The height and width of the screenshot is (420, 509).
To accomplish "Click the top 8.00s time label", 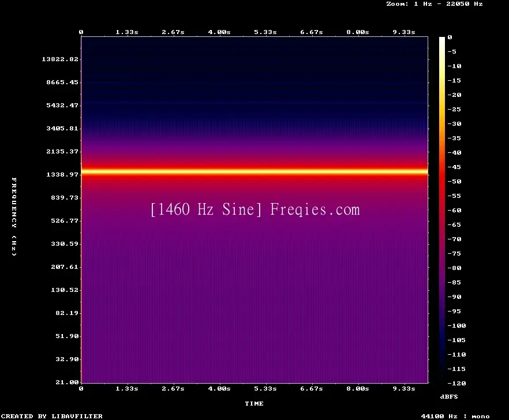I will (x=357, y=32).
